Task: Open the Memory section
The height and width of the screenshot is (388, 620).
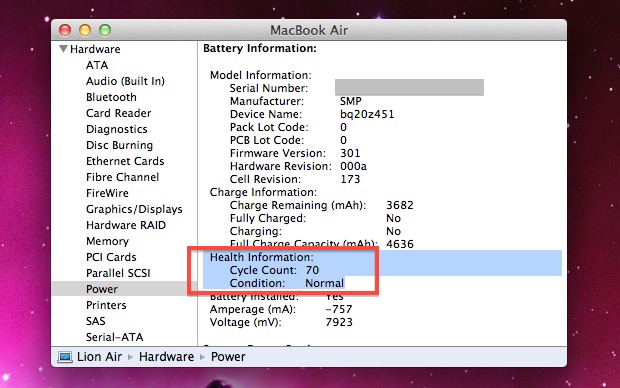Action: tap(107, 241)
